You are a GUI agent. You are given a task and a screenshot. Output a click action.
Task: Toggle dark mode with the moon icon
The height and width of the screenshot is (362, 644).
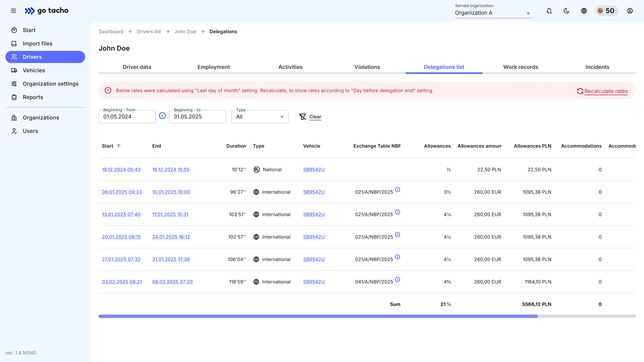coord(566,11)
